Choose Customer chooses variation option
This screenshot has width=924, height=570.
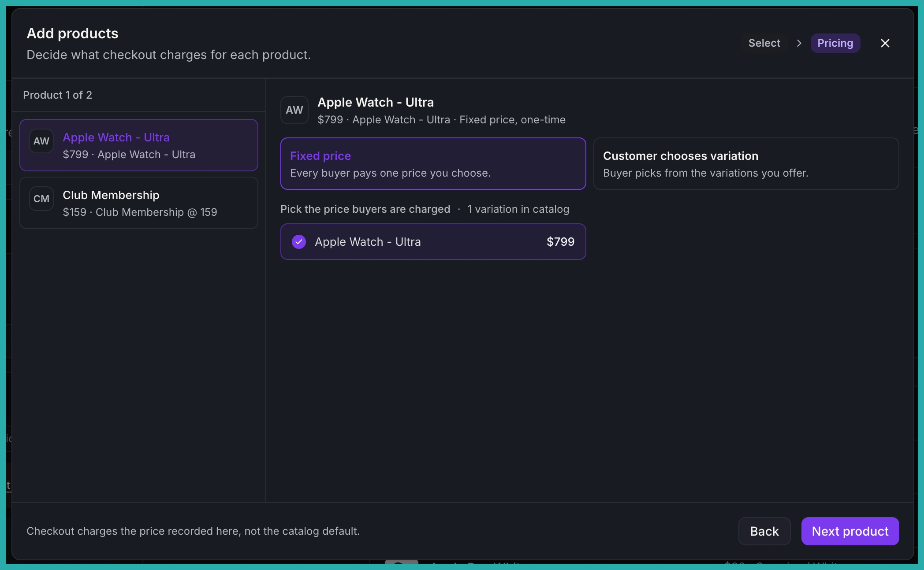click(746, 164)
